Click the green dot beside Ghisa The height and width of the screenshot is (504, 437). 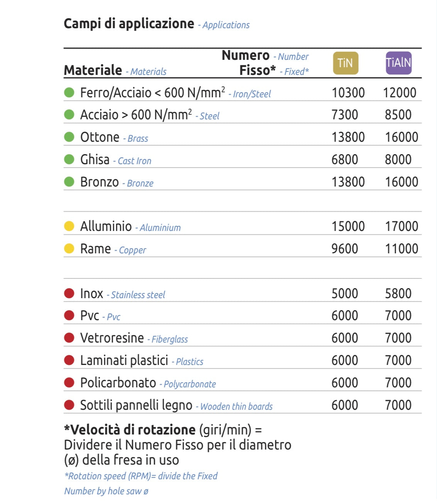(x=69, y=160)
